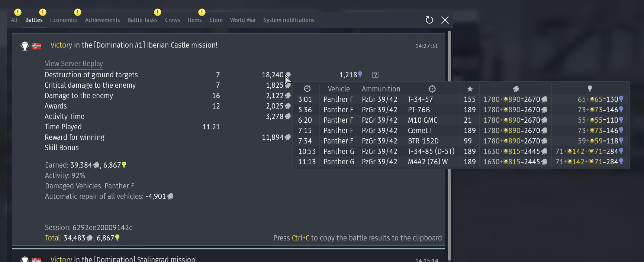Click silver lion icon next to 11,894
This screenshot has height=262, width=644.
click(288, 138)
